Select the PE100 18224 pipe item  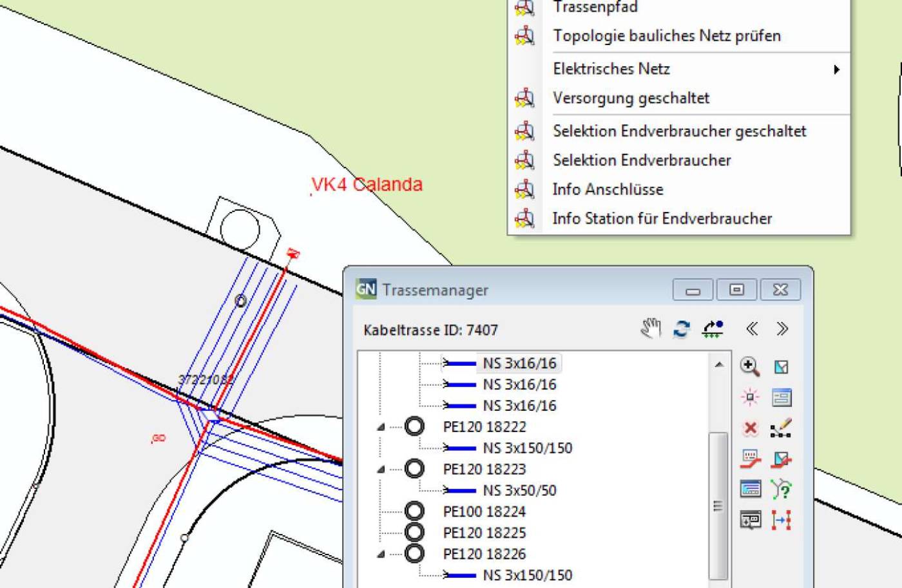pyautogui.click(x=484, y=511)
